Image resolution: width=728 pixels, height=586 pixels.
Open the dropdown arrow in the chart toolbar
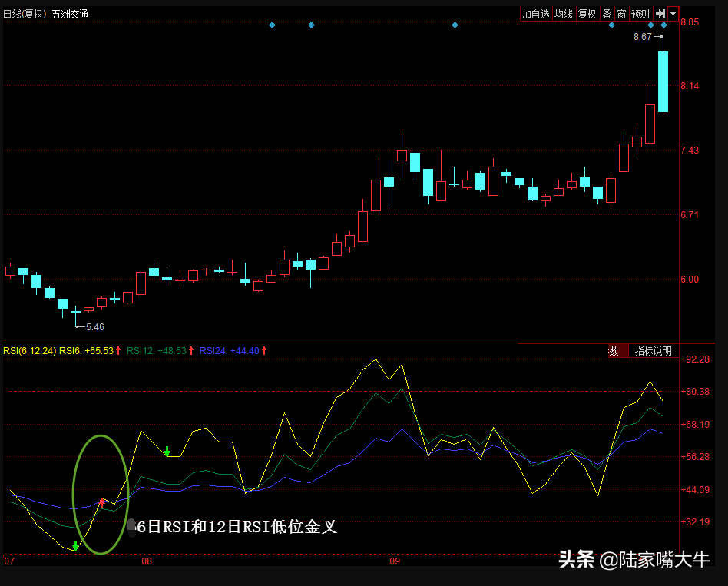[x=673, y=14]
